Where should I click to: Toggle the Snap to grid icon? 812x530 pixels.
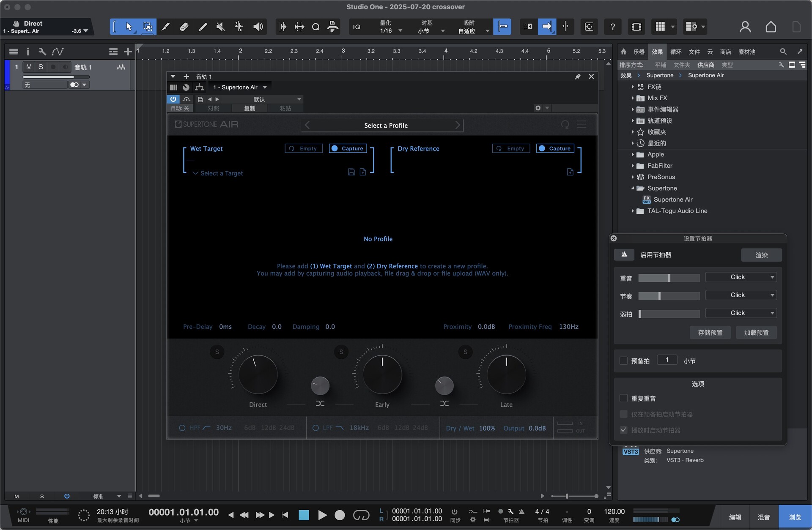coord(502,27)
